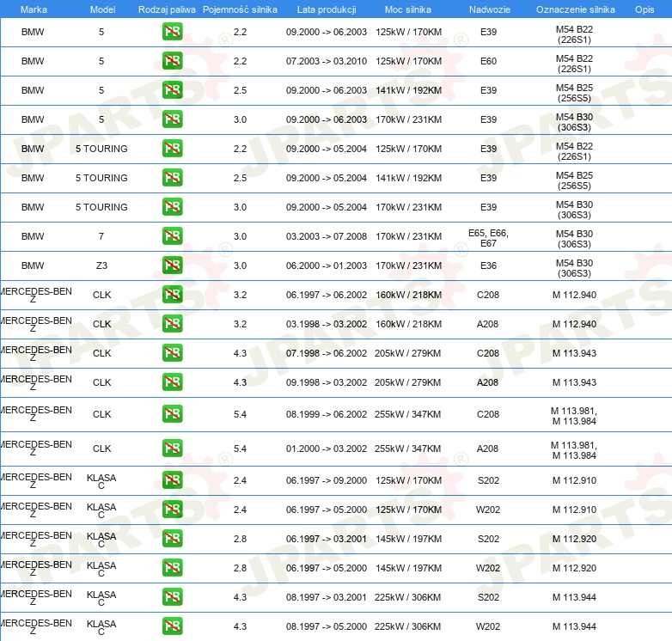Screen dimensions: 672x641
Task: Click the fuel icon in the KLASA C 4.3 W202 row
Action: point(172,626)
